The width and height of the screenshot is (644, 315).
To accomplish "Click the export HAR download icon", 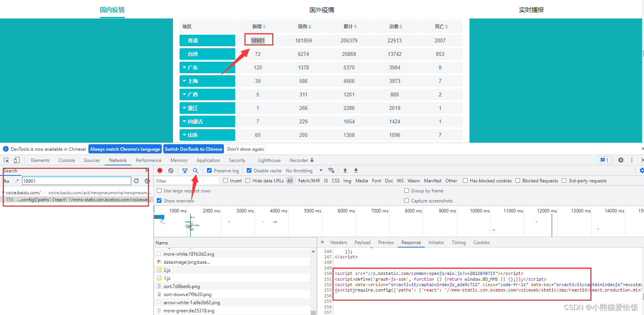I will [x=356, y=170].
